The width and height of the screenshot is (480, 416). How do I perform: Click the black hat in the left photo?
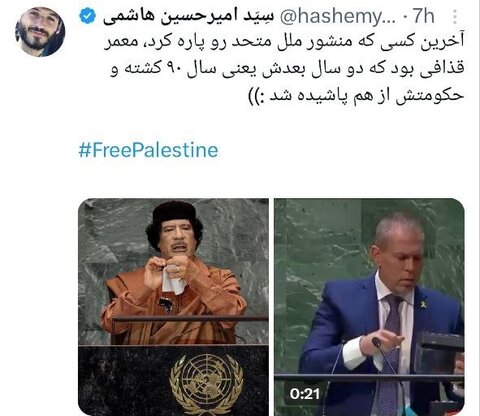pos(174,212)
